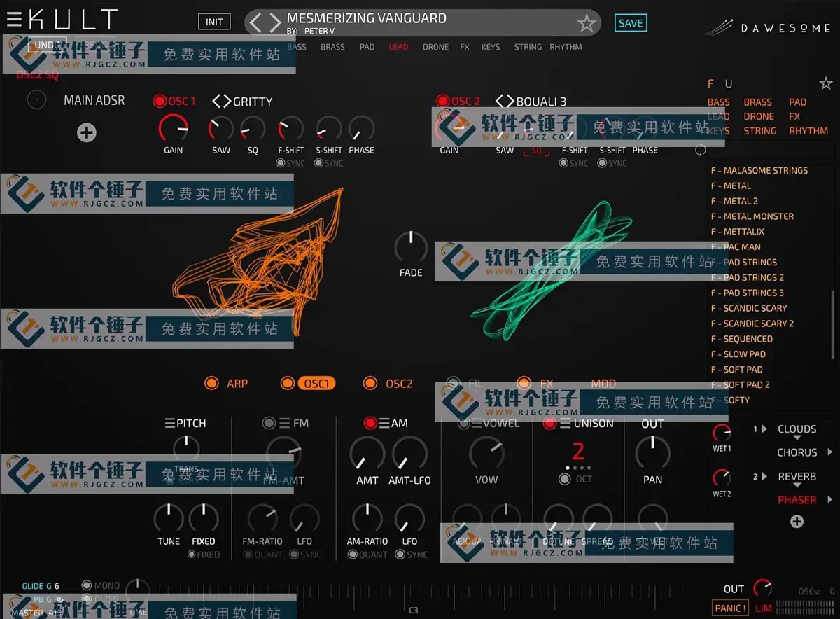Enable SYNC under OSC 1 S-SHIFT
Image resolution: width=840 pixels, height=619 pixels.
(319, 163)
